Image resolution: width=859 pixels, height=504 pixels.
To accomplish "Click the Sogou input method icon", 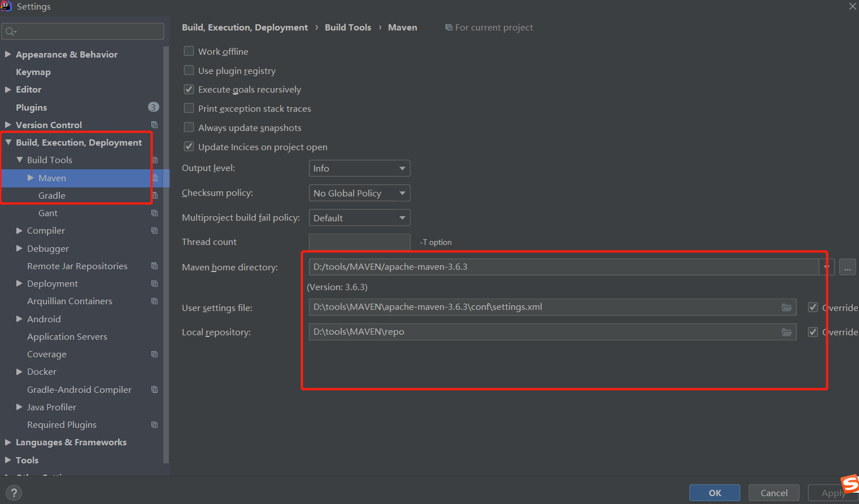I will tap(850, 484).
